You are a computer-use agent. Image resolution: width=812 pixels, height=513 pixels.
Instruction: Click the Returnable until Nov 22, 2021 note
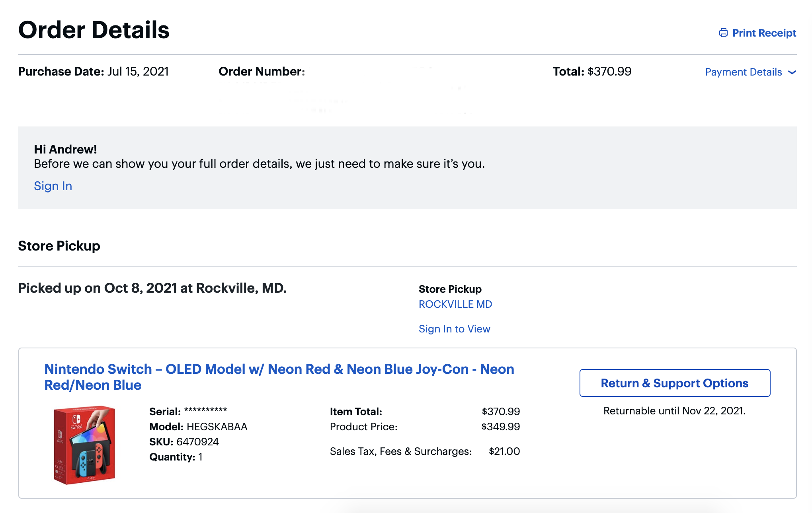click(674, 411)
